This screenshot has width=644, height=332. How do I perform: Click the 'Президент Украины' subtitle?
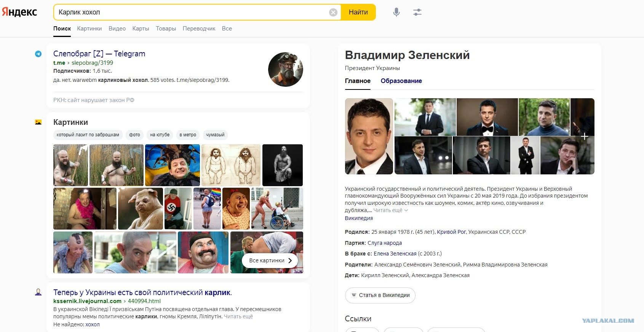(x=372, y=68)
